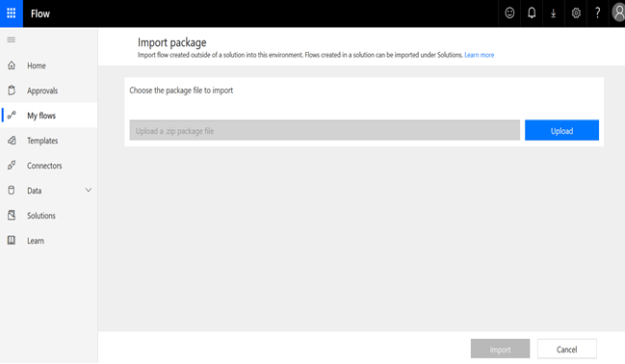Click the Solutions icon
Viewport: 625px width, 364px height.
coord(12,216)
